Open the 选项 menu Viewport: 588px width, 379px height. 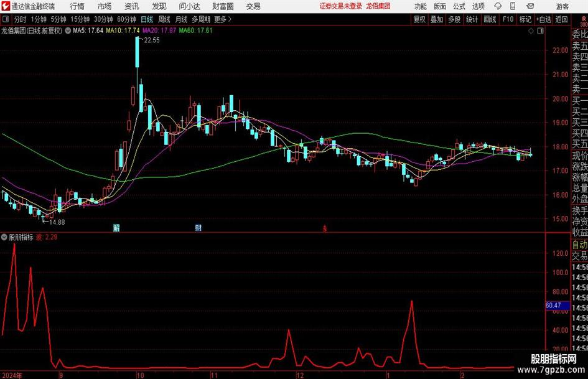(x=478, y=6)
